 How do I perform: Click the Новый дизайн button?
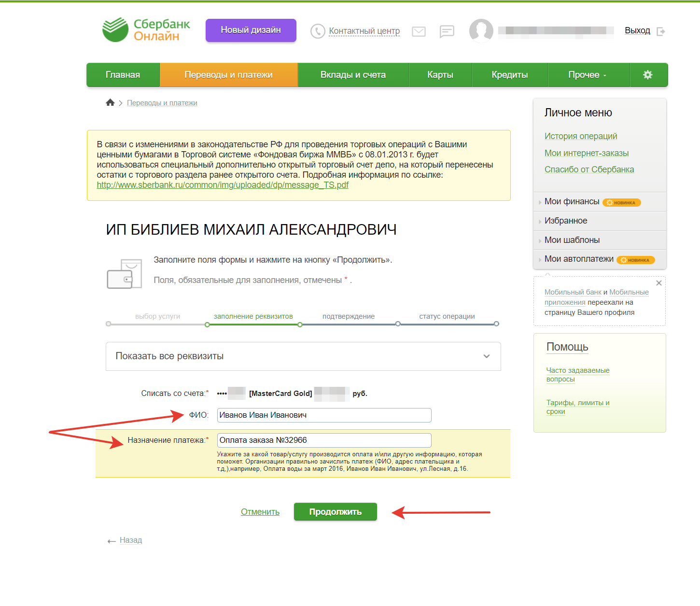coord(251,30)
